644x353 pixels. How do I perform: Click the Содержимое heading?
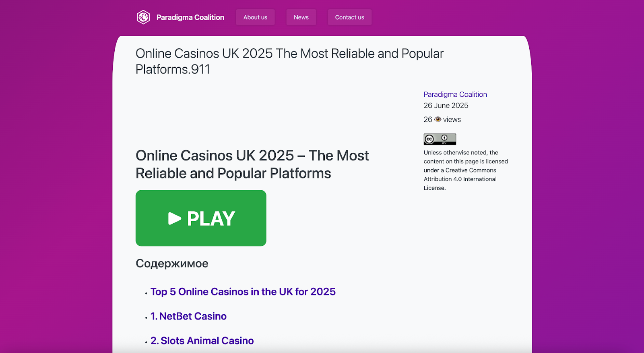click(172, 264)
